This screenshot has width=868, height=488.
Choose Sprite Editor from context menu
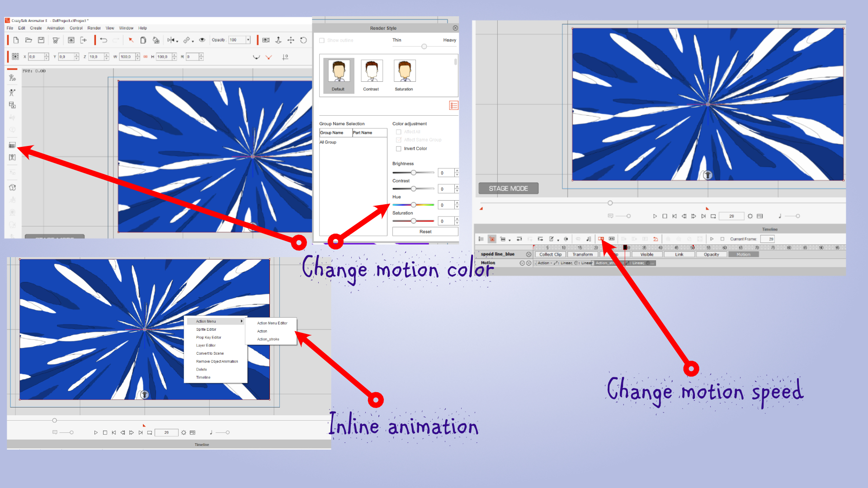pyautogui.click(x=206, y=329)
